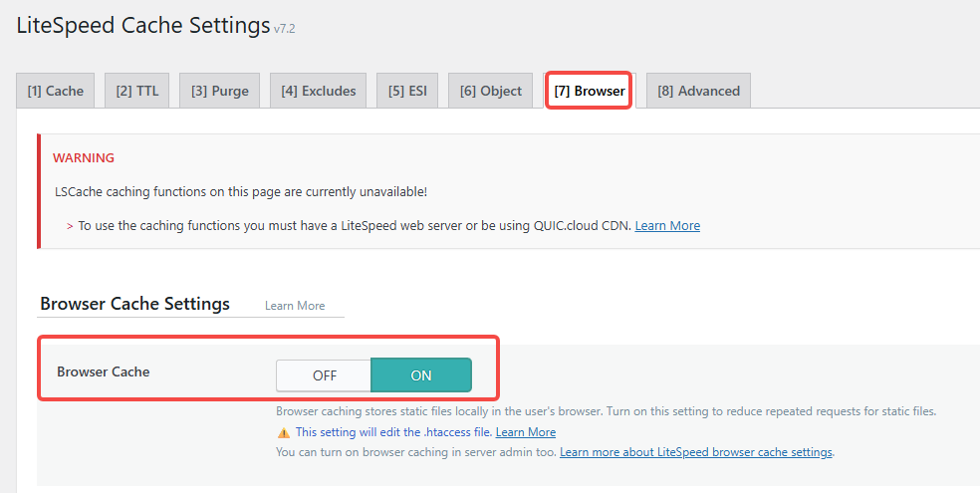Switch to the [2] TTL tab
The image size is (980, 493).
[x=136, y=91]
